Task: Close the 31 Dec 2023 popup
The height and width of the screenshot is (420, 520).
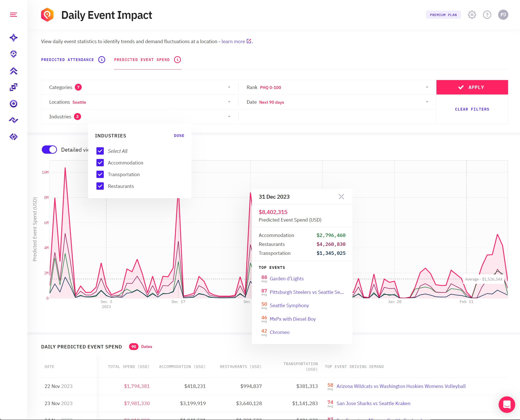Action: pos(341,197)
